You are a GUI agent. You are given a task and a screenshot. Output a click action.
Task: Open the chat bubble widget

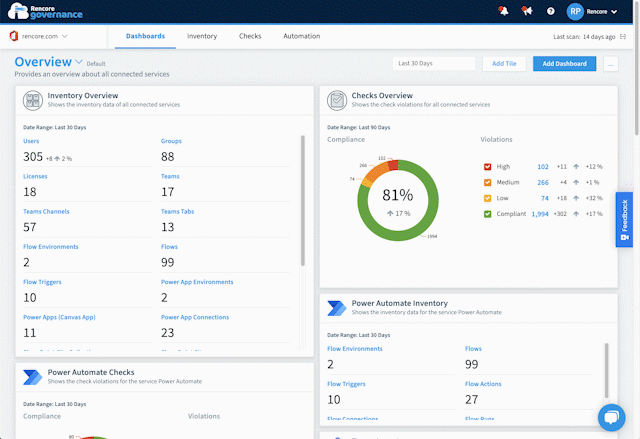pyautogui.click(x=611, y=417)
